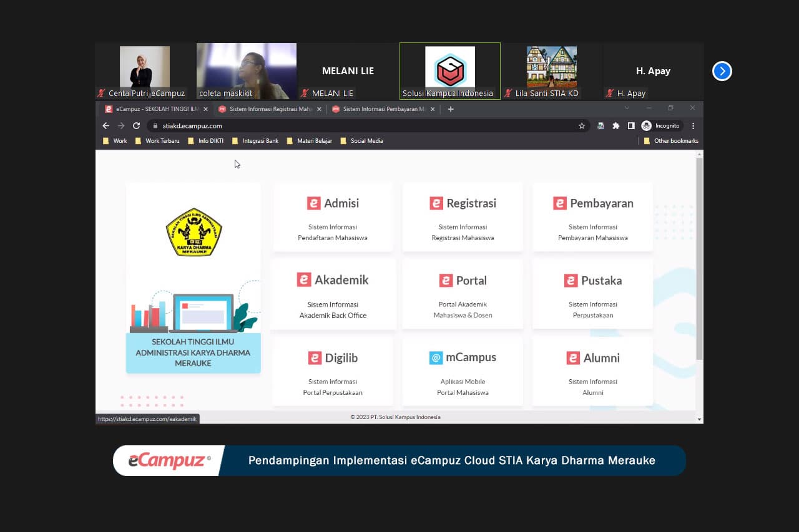The image size is (799, 532).
Task: Select Solusi Kampus Indonesia participant tile
Action: [x=450, y=71]
